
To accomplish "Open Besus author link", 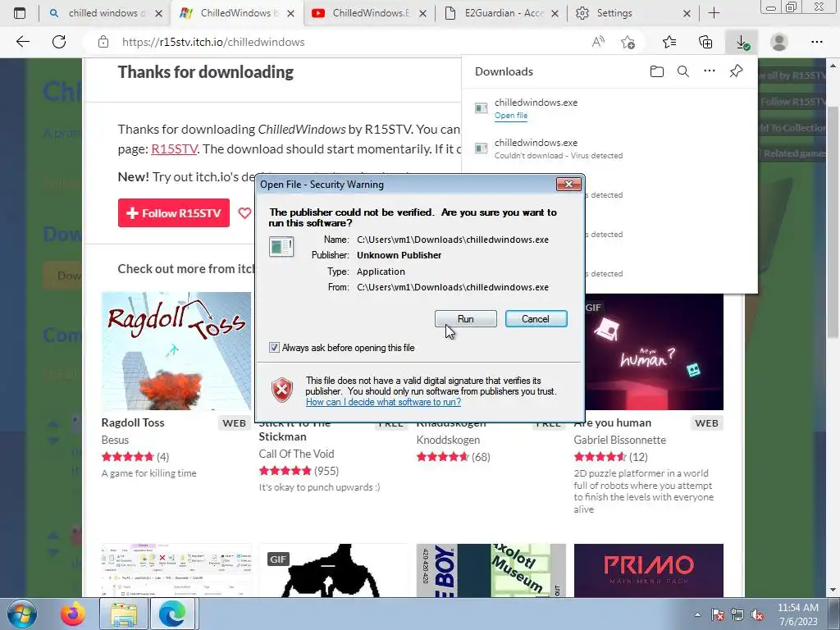I will [115, 440].
